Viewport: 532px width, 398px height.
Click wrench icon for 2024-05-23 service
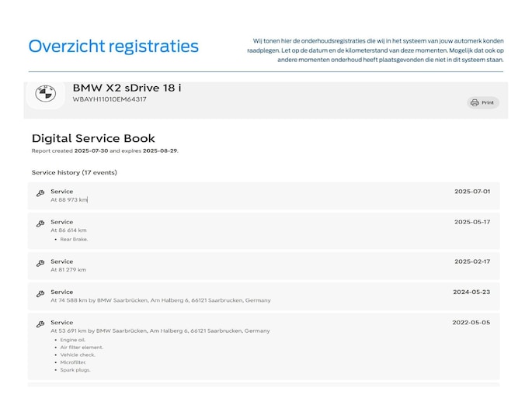click(x=40, y=294)
